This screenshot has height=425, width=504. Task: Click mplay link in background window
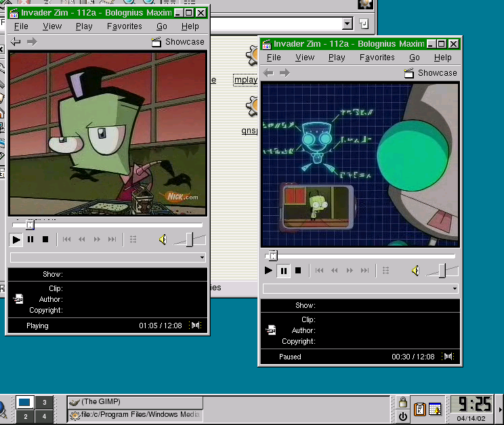pyautogui.click(x=246, y=80)
